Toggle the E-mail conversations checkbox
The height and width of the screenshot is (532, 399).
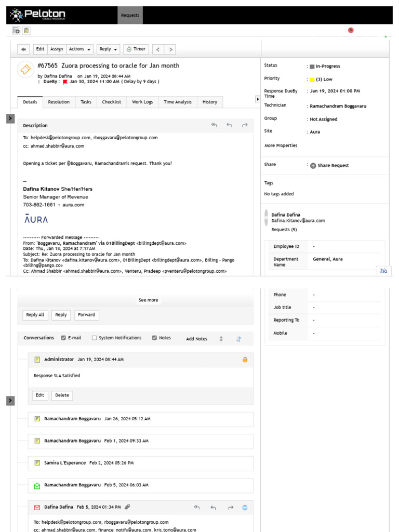[x=63, y=338]
